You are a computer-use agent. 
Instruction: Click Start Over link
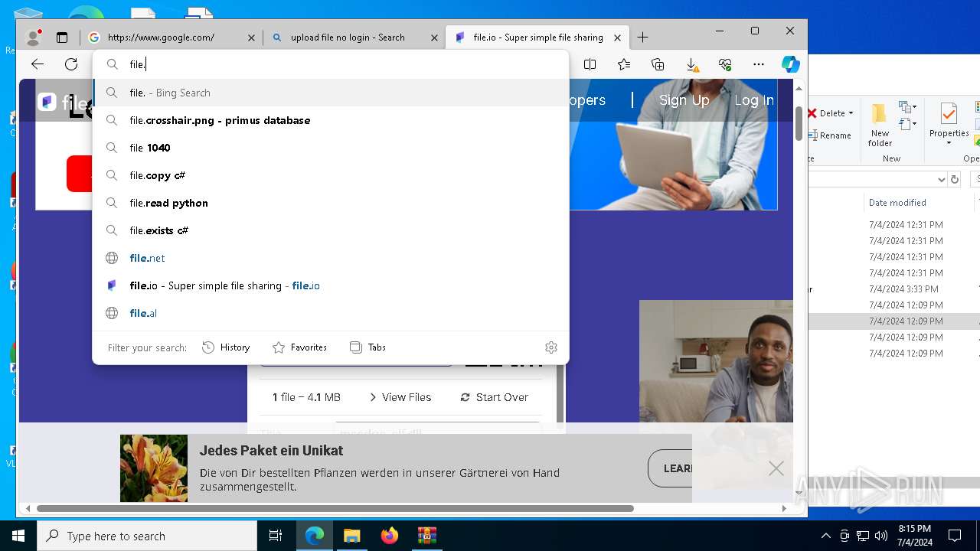click(495, 397)
